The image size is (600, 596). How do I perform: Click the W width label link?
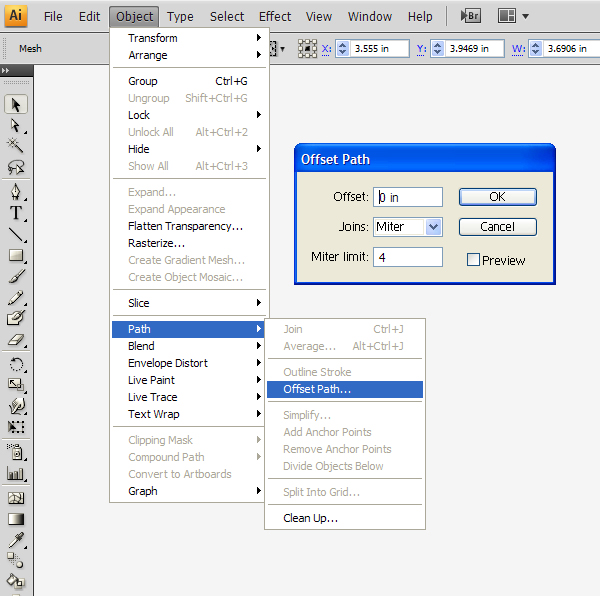tap(518, 49)
